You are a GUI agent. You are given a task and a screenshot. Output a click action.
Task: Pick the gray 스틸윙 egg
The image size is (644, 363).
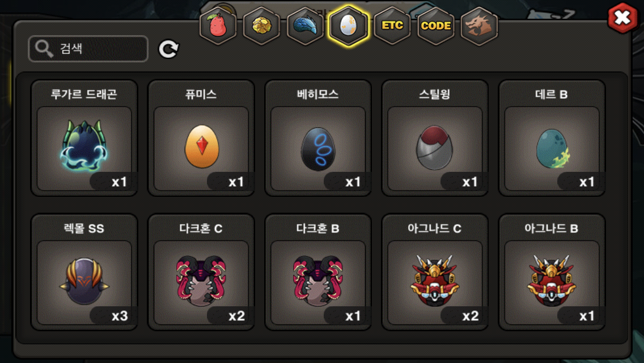[435, 138]
